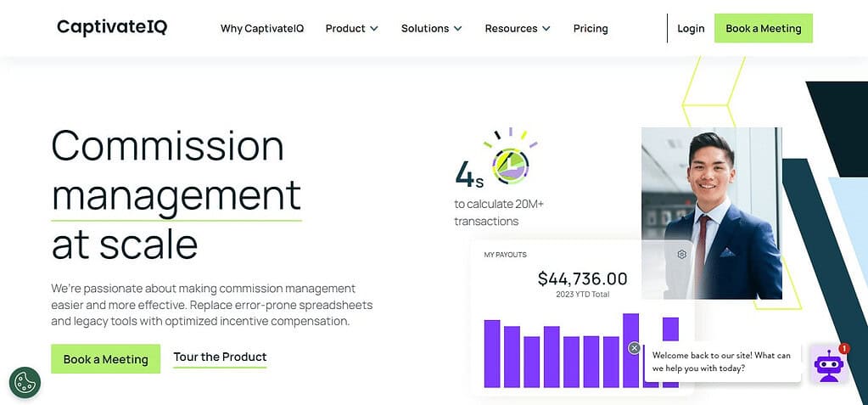Click the 2023 YTD Total label
The image size is (868, 405).
[582, 294]
